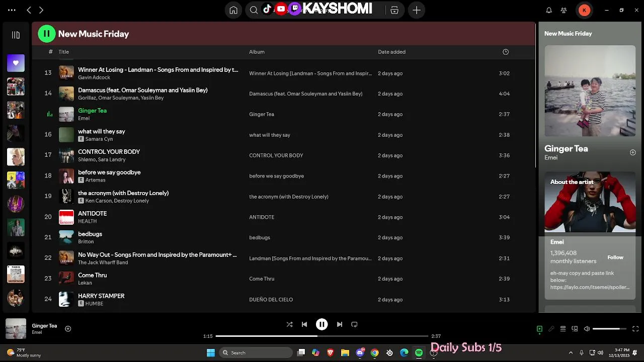The width and height of the screenshot is (644, 362).
Task: Sort tracks by Title column
Action: point(63,52)
